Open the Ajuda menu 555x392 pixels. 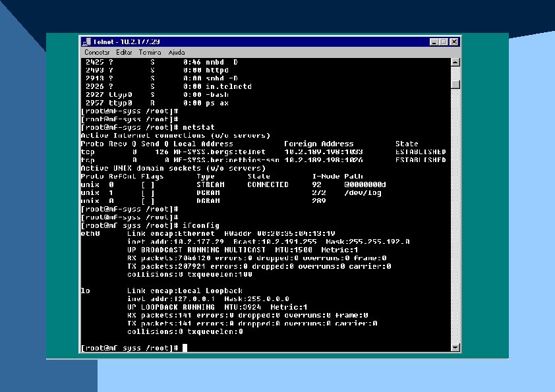176,52
